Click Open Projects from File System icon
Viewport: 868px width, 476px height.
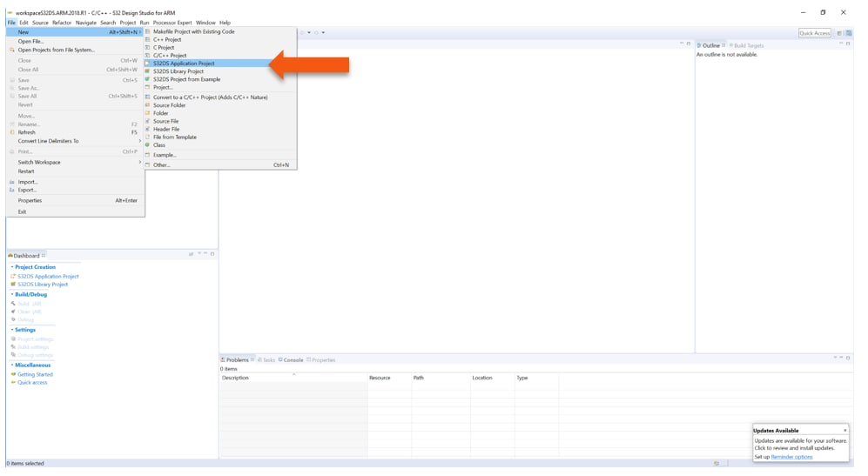pyautogui.click(x=12, y=50)
